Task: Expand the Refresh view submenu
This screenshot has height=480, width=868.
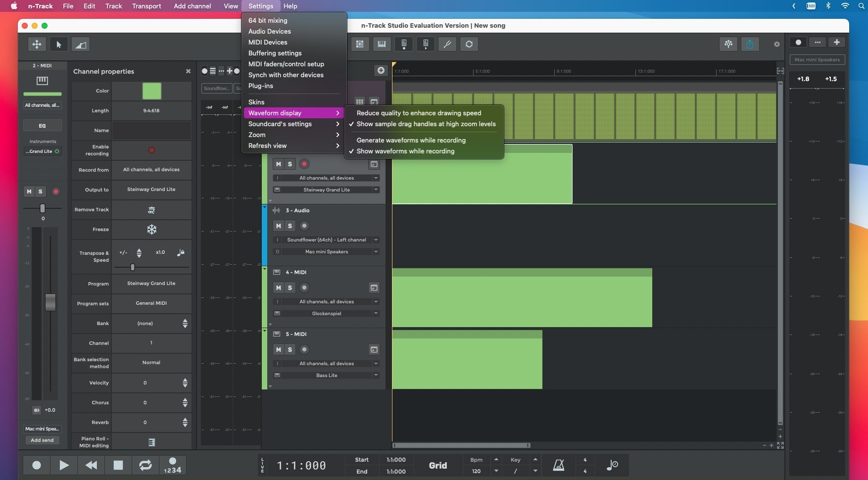Action: 294,146
